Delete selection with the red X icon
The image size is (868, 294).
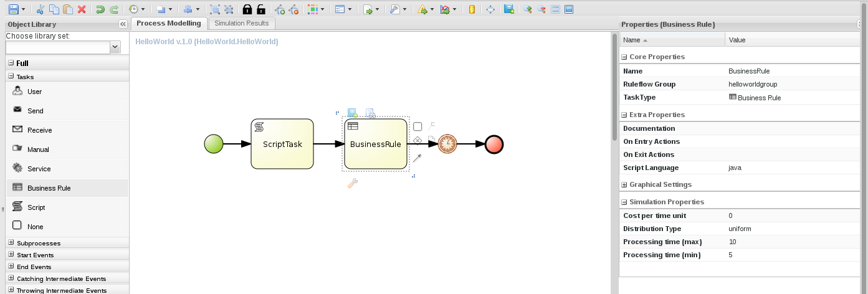[82, 9]
